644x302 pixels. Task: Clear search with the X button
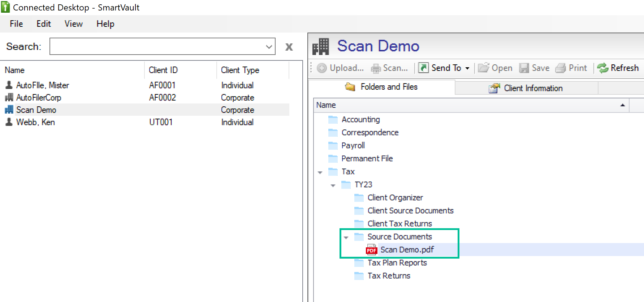pos(289,47)
